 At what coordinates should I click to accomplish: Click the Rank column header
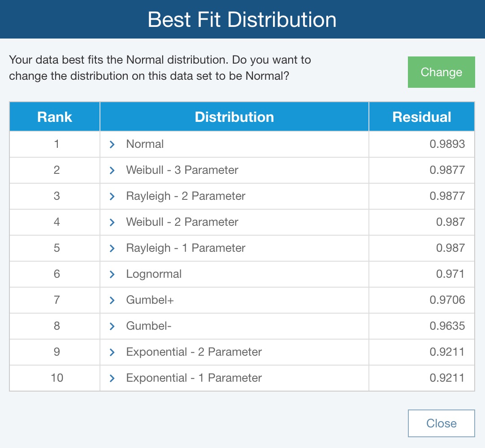(54, 116)
